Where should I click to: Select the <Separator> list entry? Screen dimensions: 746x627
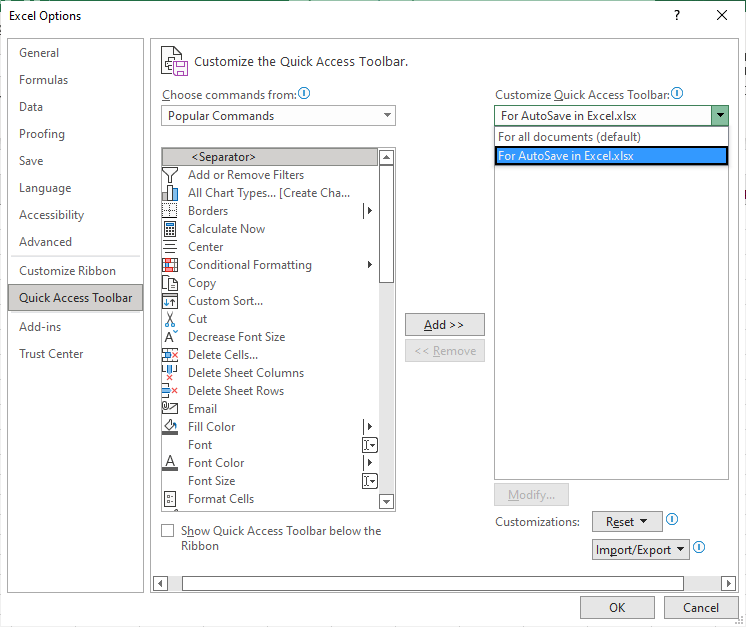tap(270, 157)
